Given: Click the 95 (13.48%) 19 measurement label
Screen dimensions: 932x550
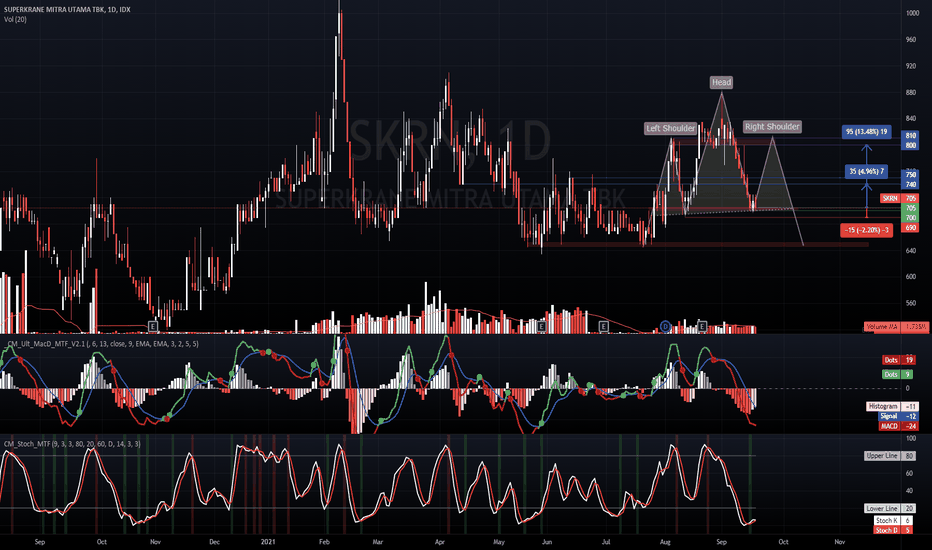Looking at the screenshot, I should pyautogui.click(x=866, y=131).
